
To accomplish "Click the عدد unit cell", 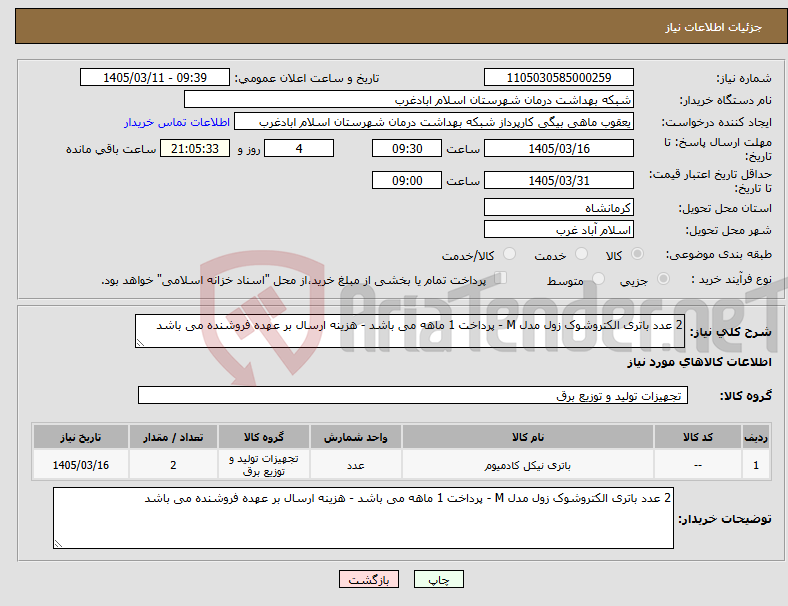I will [356, 465].
